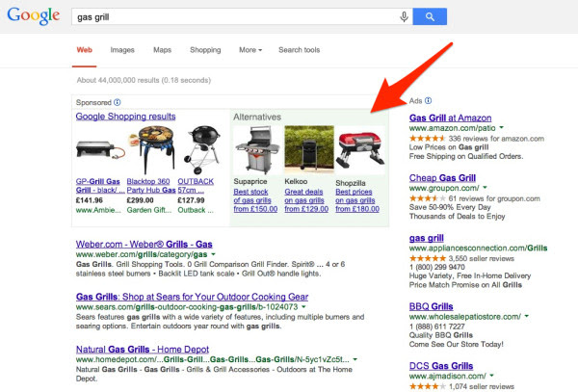Screen dimensions: 578x392
Task: Select the Web tab
Action: click(x=85, y=50)
